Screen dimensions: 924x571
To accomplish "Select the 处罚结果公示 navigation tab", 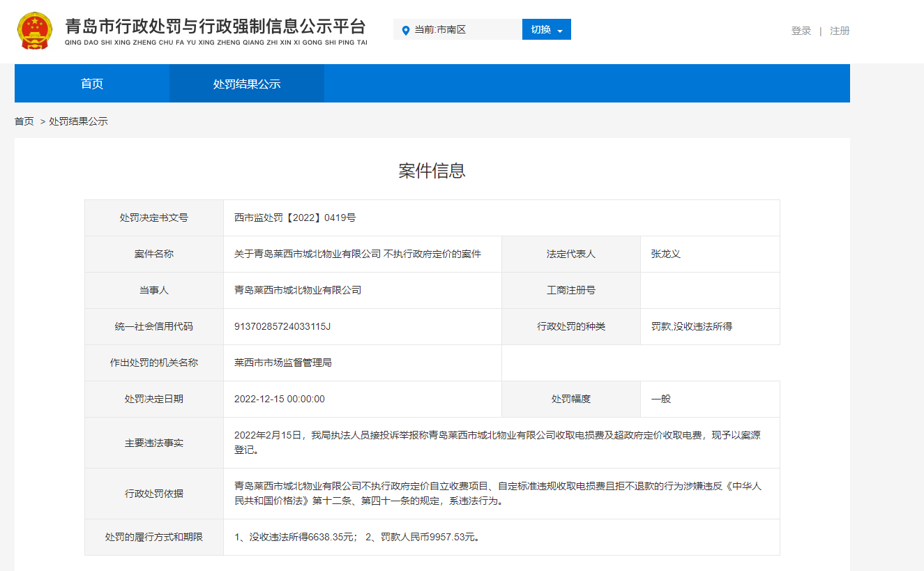I will point(247,84).
